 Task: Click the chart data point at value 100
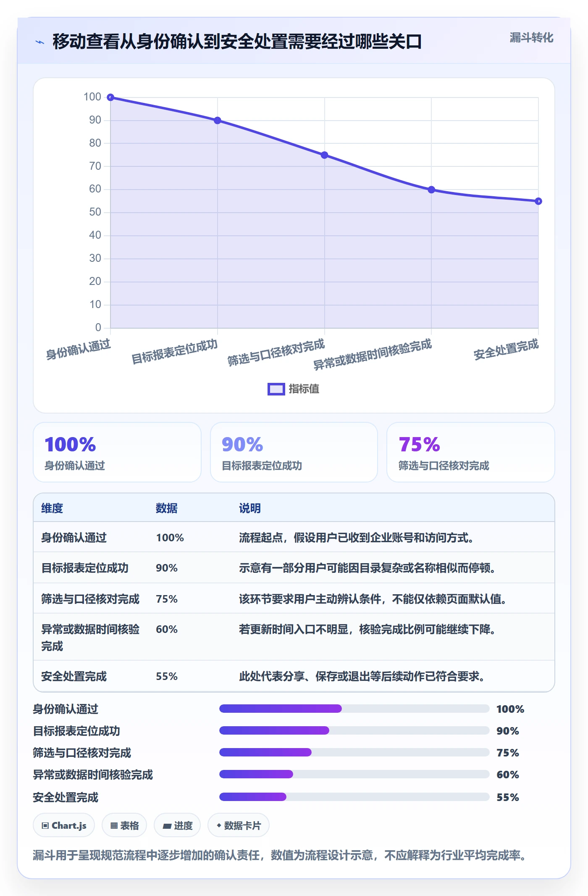click(110, 98)
